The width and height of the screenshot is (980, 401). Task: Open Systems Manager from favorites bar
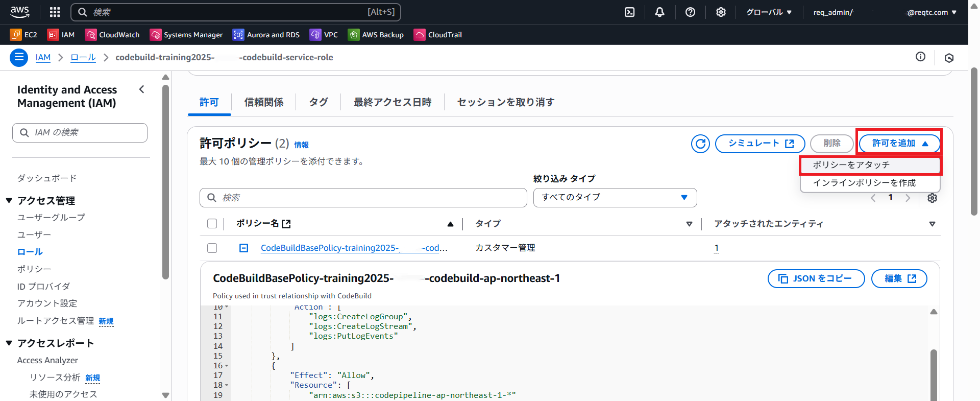[186, 35]
